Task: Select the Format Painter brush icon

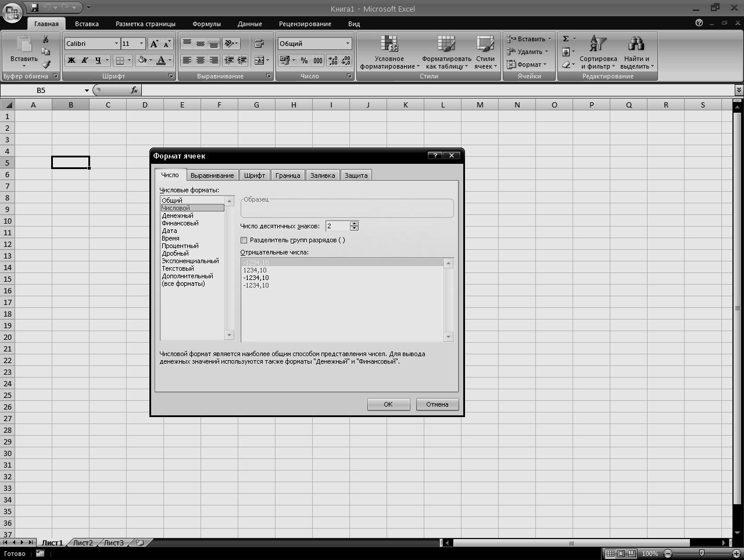Action: pos(45,64)
